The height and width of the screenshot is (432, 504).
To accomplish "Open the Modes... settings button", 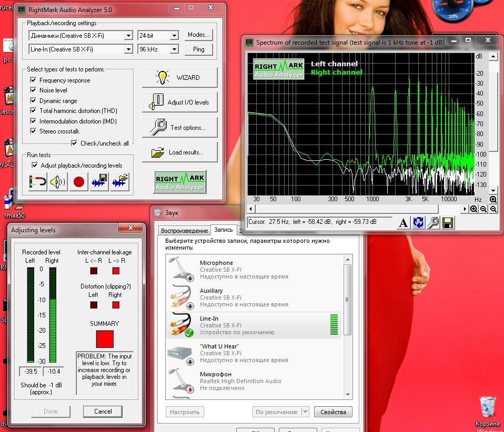I will [x=199, y=35].
